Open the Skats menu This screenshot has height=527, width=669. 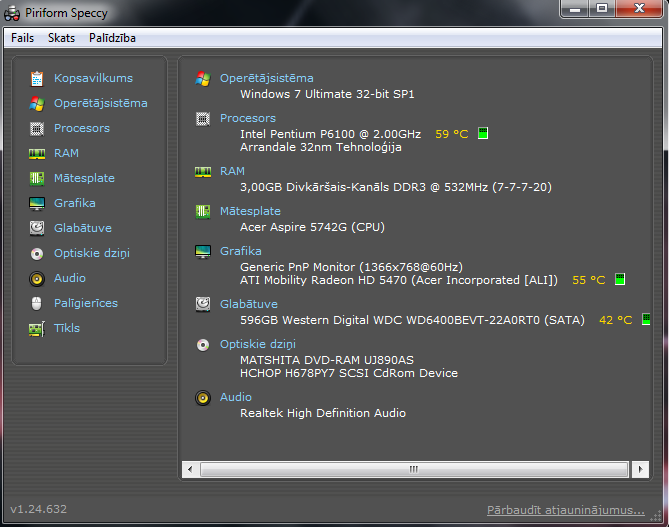coord(61,38)
